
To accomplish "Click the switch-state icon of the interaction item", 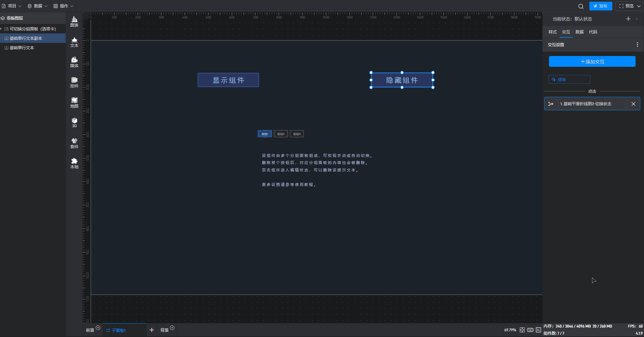I will (x=551, y=104).
